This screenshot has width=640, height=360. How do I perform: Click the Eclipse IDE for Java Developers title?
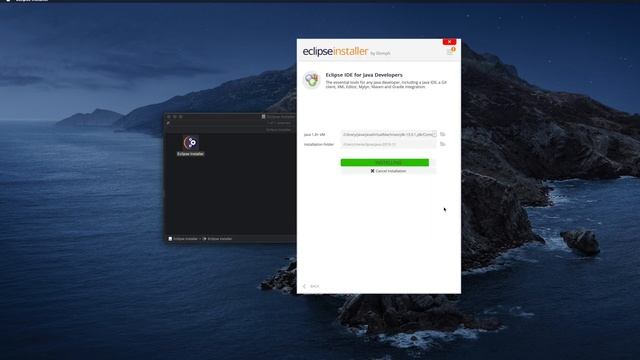click(364, 75)
